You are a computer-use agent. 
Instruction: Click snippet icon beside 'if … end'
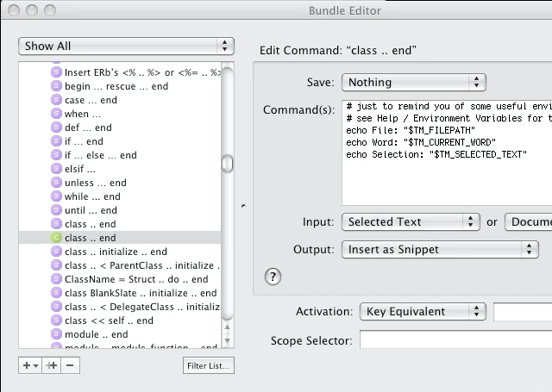(x=56, y=141)
